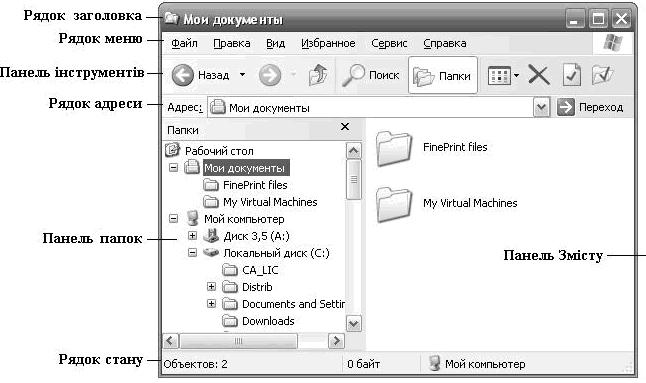Select Documents and Settings folder in tree
This screenshot has width=646, height=383.
pyautogui.click(x=293, y=304)
